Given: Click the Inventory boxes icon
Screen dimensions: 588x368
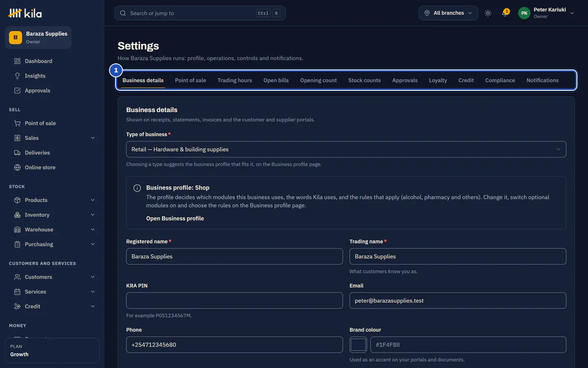Looking at the screenshot, I should click(17, 215).
